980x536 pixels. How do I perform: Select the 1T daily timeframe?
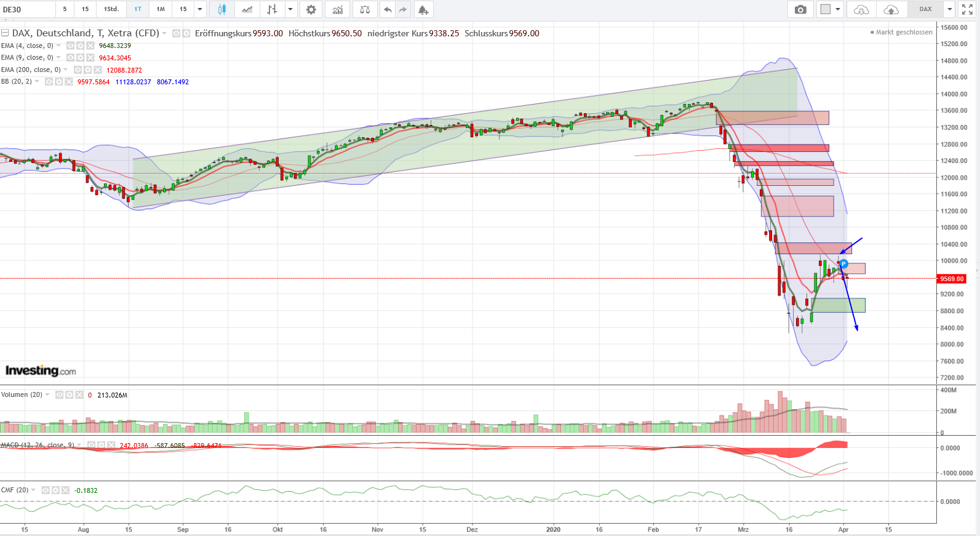coord(138,9)
